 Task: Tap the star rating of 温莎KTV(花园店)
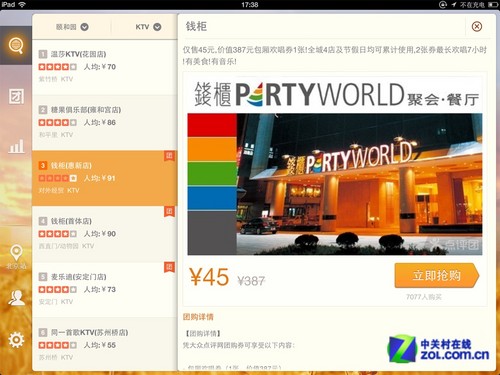(x=58, y=67)
